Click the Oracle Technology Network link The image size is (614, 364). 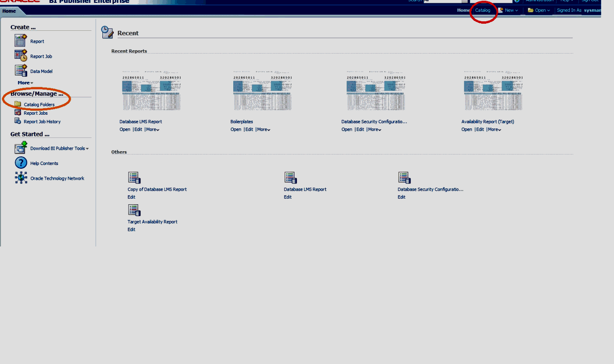click(x=57, y=179)
